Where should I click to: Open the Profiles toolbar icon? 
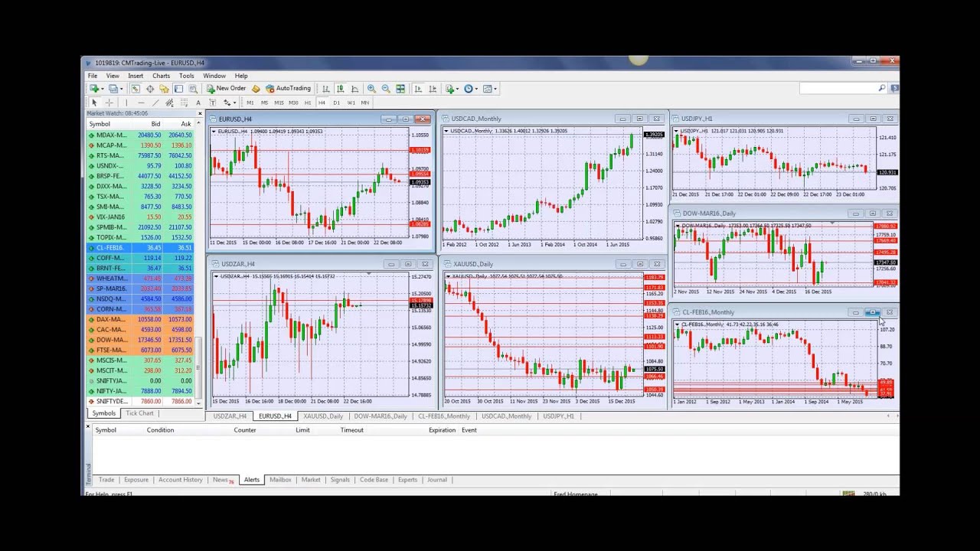[115, 89]
